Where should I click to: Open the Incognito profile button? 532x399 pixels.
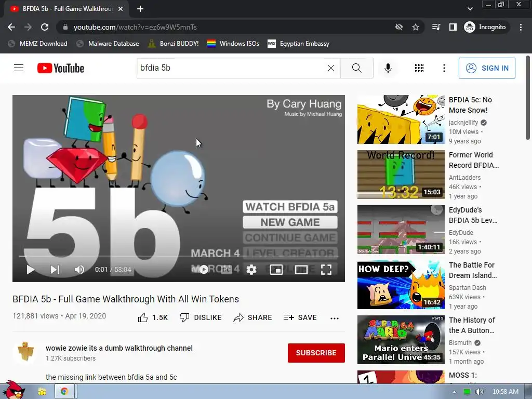pyautogui.click(x=485, y=27)
